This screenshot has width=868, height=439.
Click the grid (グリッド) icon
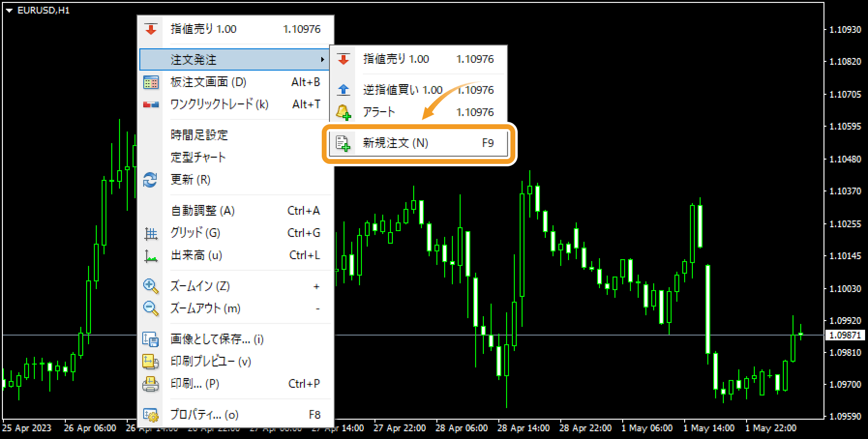(x=151, y=234)
